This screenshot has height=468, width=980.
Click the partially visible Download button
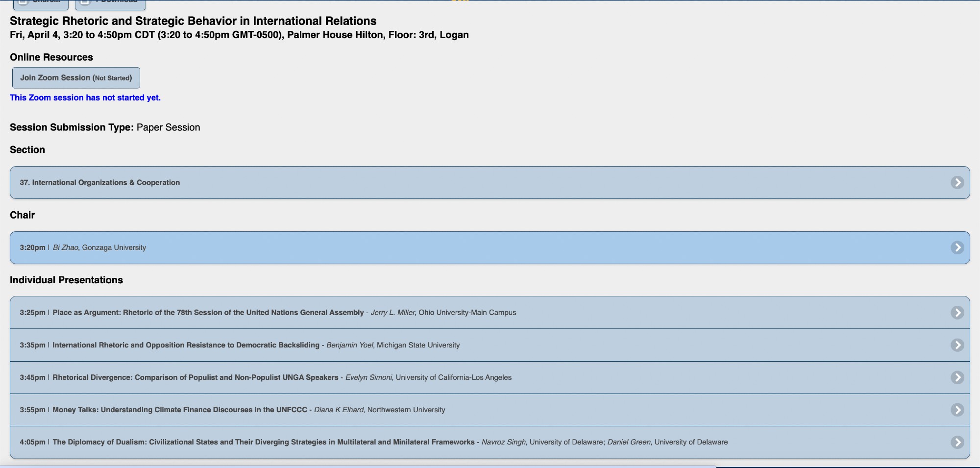pos(110,4)
